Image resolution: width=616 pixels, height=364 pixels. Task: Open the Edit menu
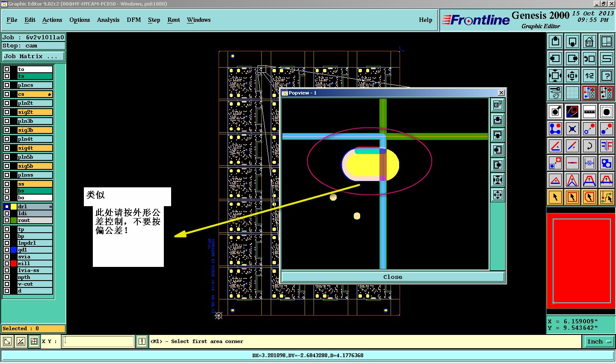[x=30, y=20]
